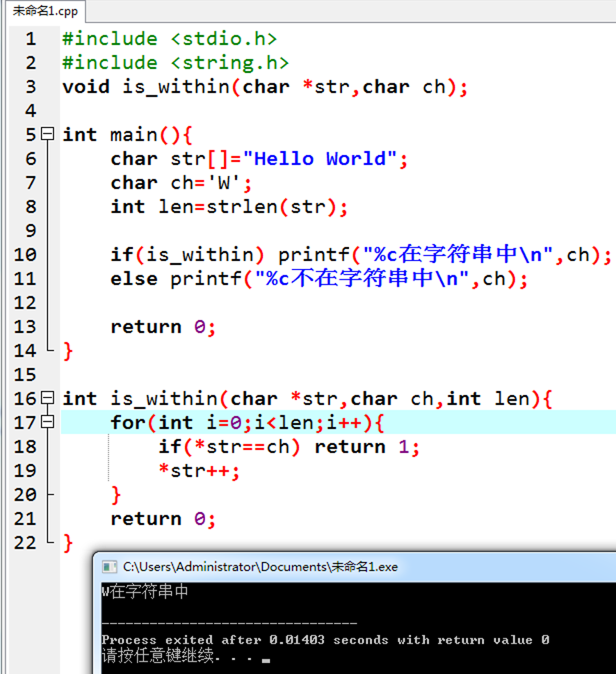Viewport: 616px width, 674px height.
Task: Collapse the main function fold at line 5
Action: point(48,134)
